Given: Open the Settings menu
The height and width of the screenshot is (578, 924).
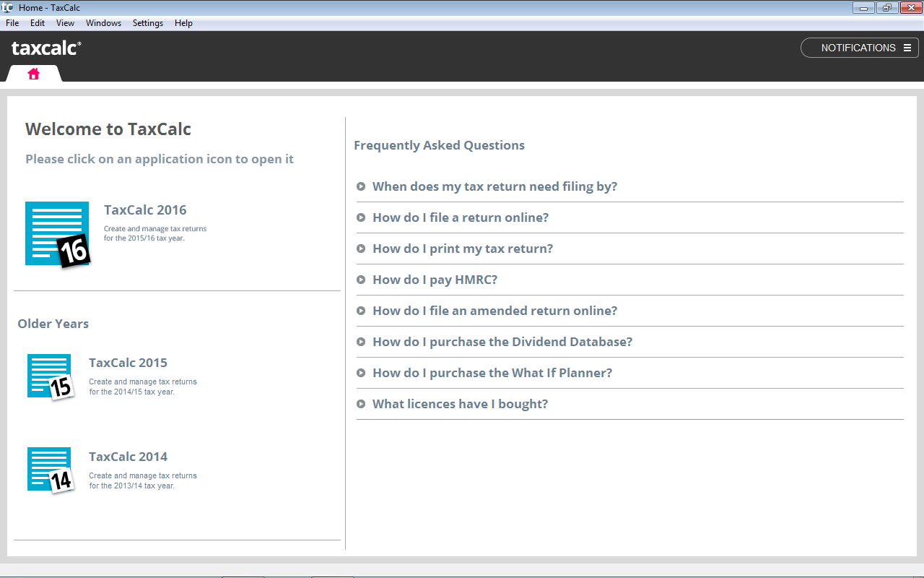Looking at the screenshot, I should click(x=148, y=23).
